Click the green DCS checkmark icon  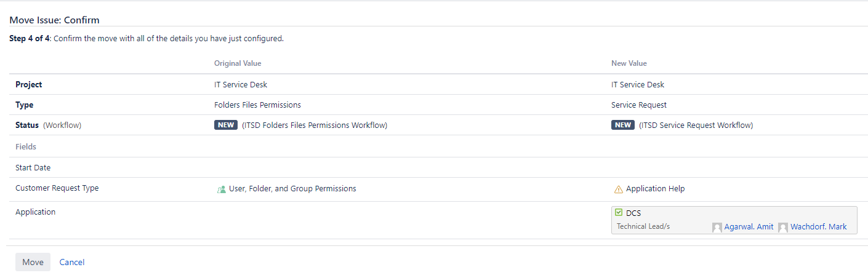[x=619, y=212]
